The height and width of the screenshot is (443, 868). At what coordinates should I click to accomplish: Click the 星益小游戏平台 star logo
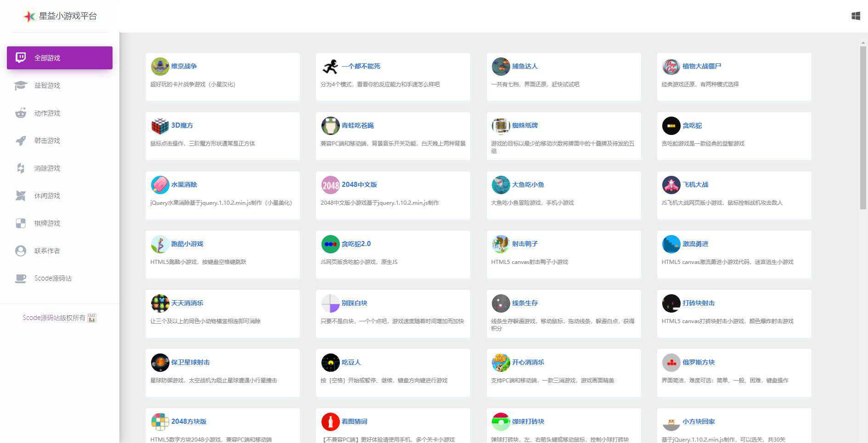point(29,17)
